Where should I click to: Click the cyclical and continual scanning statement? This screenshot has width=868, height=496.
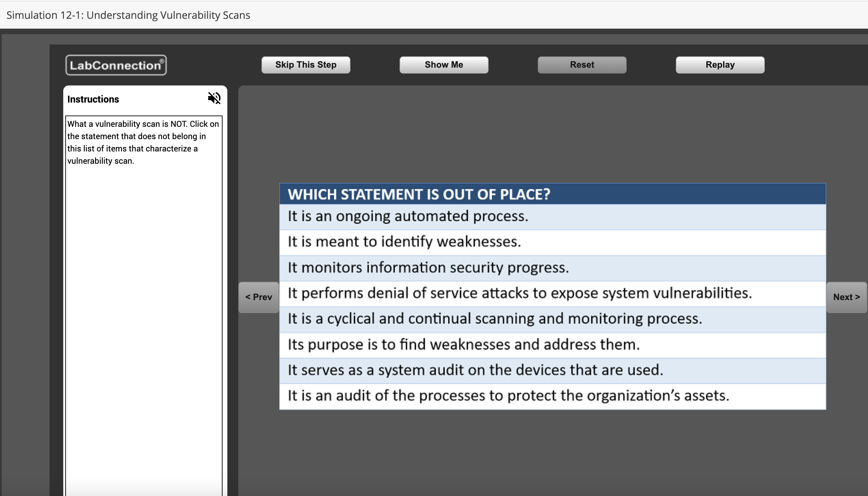coord(494,319)
